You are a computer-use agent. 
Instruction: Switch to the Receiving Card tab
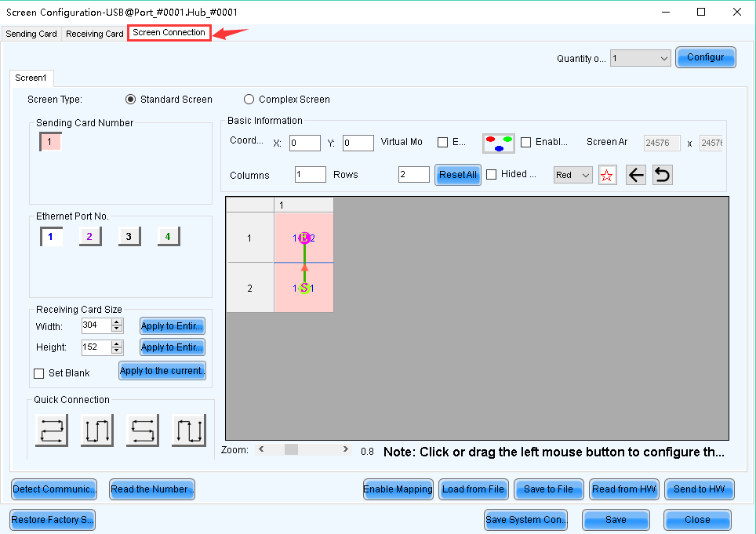pos(94,34)
